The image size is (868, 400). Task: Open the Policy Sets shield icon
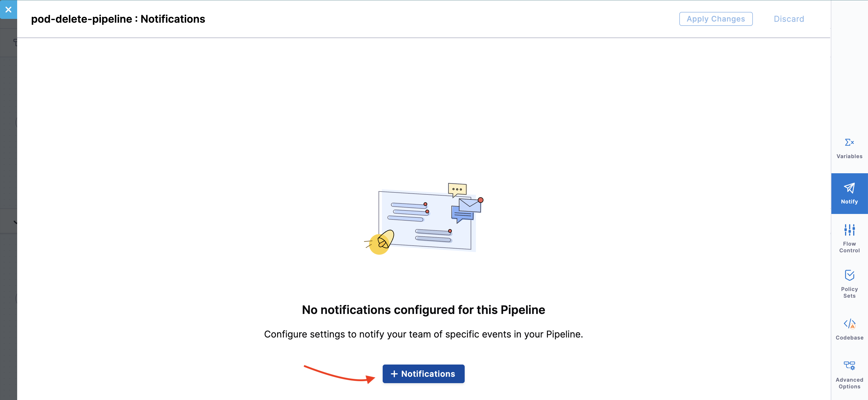(849, 275)
